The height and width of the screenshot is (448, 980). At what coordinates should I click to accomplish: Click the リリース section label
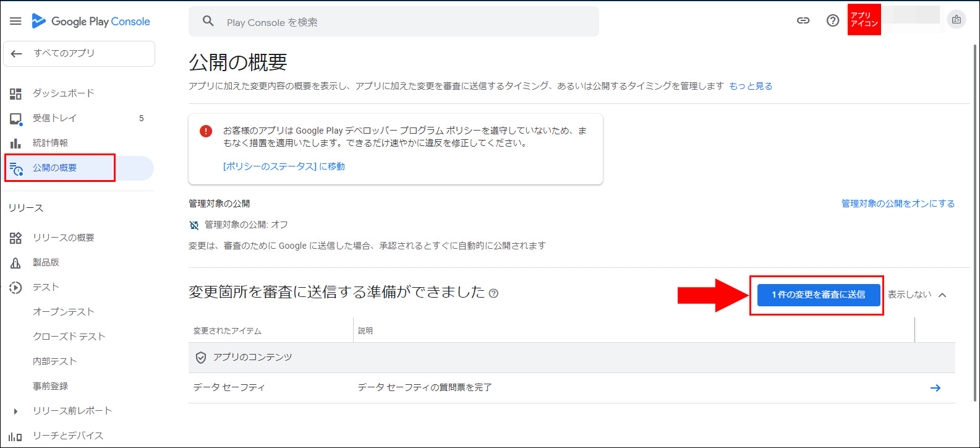click(x=26, y=208)
